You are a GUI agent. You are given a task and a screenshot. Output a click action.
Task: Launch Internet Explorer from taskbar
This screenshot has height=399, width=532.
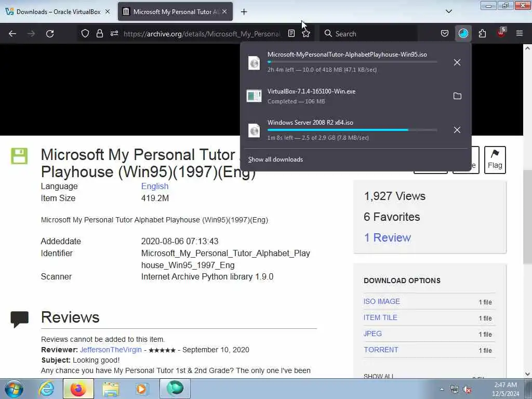click(46, 389)
